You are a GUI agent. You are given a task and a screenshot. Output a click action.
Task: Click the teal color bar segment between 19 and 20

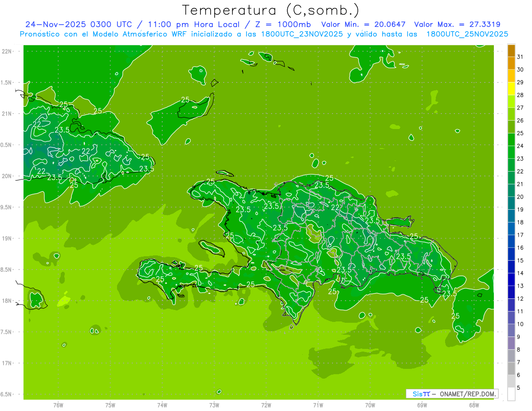click(511, 204)
